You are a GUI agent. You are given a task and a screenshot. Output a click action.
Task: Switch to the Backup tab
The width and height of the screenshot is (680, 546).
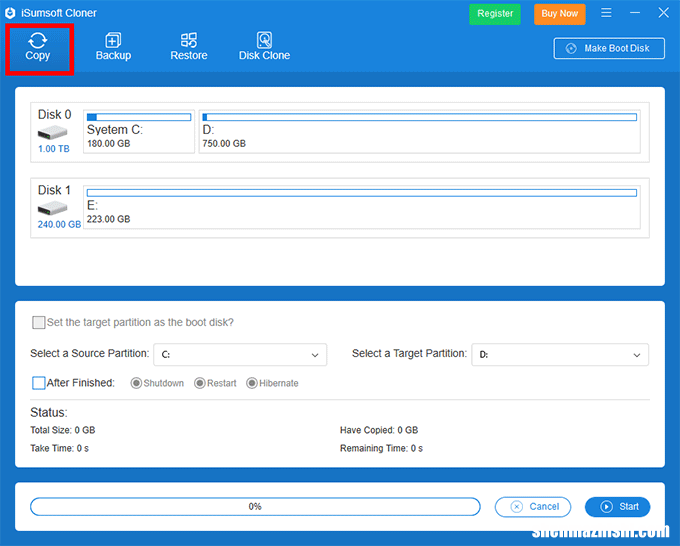[x=113, y=47]
